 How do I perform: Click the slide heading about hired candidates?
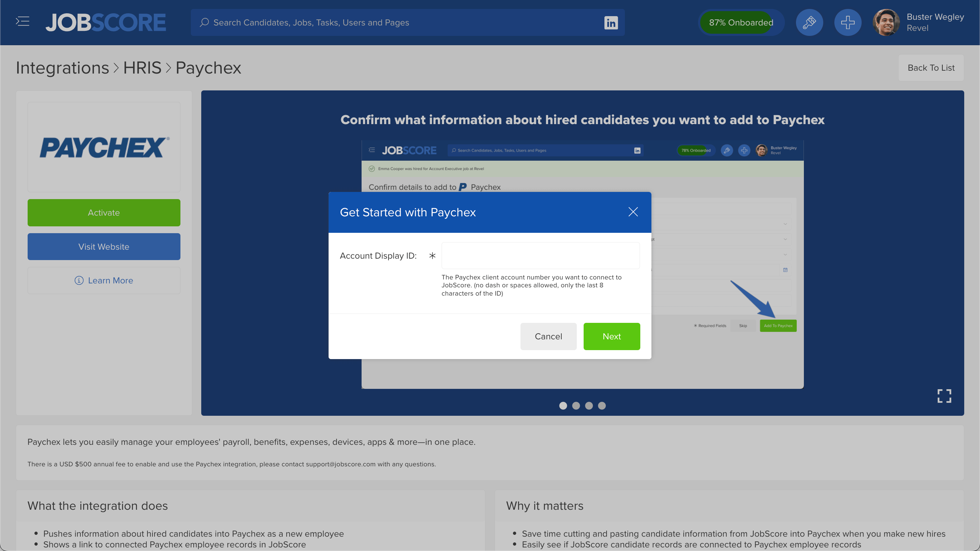(583, 119)
